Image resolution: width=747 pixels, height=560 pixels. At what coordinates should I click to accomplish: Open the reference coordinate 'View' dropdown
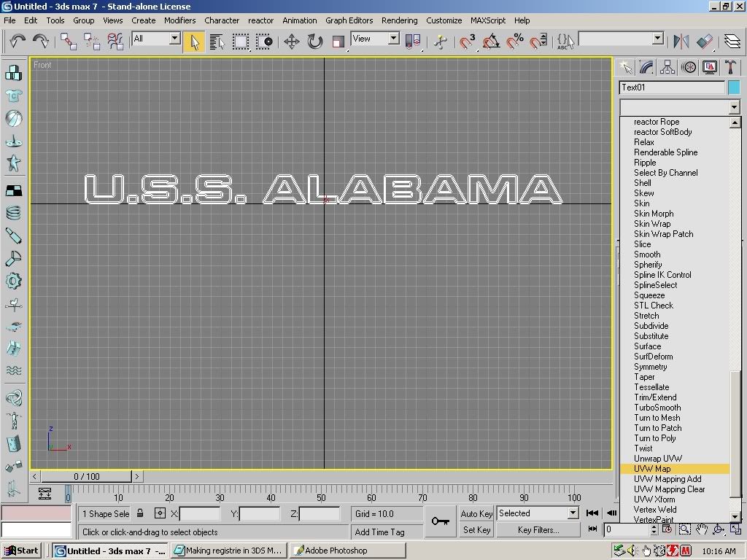tap(393, 39)
